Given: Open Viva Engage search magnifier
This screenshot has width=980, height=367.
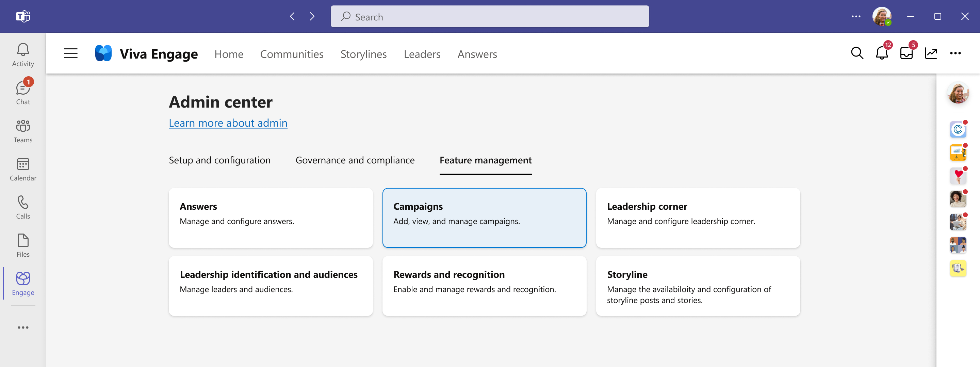Looking at the screenshot, I should [x=857, y=53].
